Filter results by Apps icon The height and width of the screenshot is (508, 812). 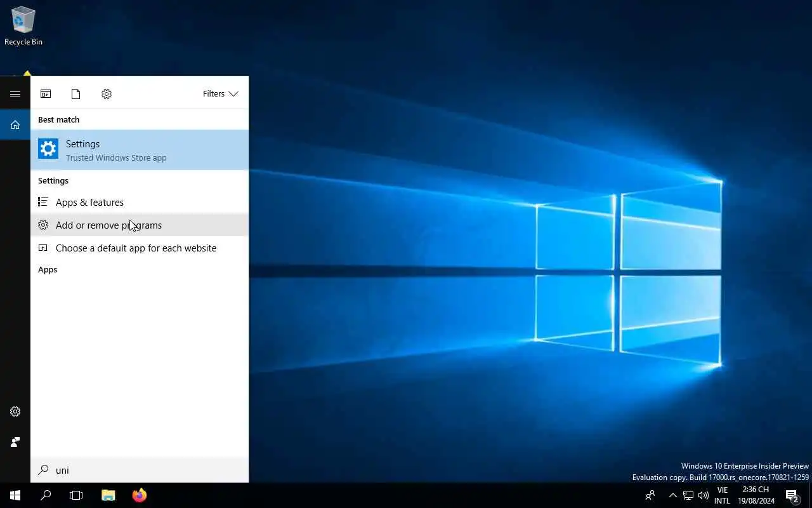pos(46,94)
